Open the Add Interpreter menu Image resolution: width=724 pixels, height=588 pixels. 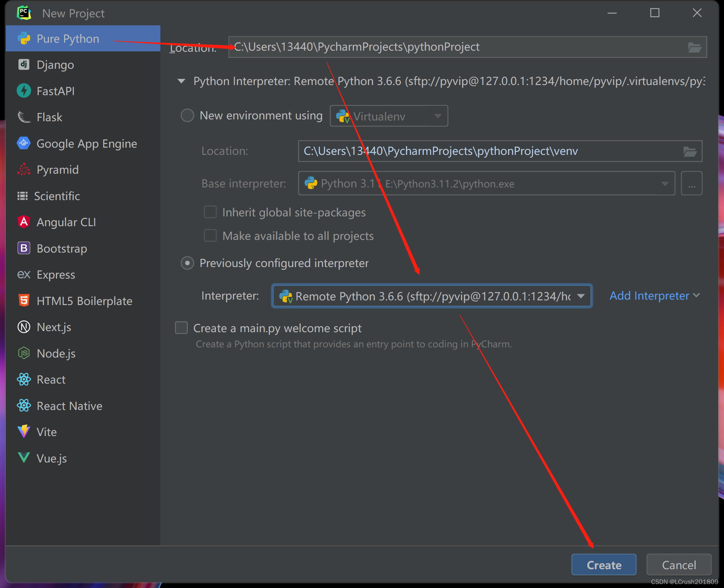point(653,296)
